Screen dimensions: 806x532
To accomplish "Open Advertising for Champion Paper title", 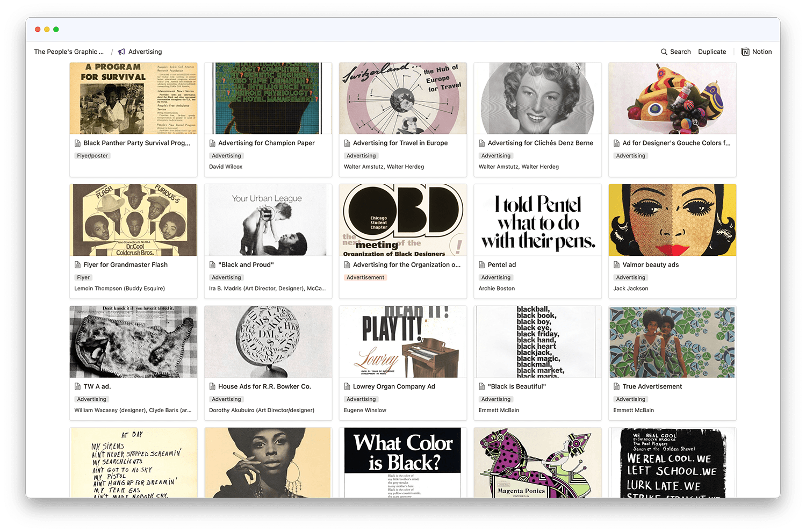I will pos(267,143).
